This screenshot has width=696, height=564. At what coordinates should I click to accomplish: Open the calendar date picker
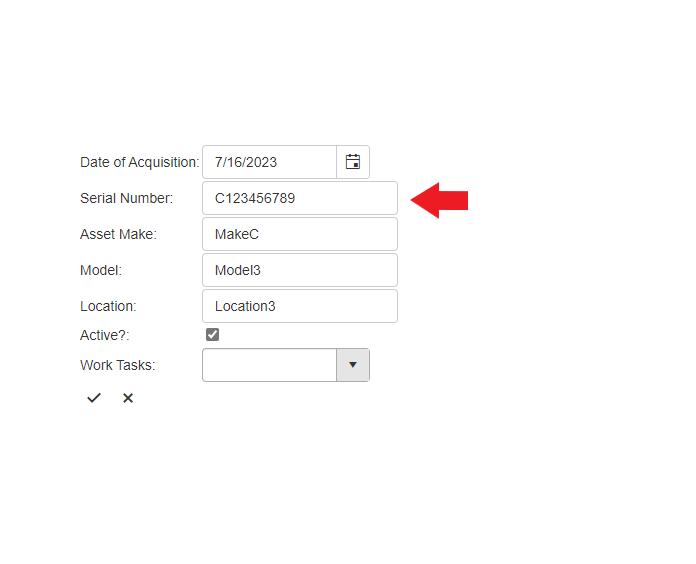tap(353, 162)
